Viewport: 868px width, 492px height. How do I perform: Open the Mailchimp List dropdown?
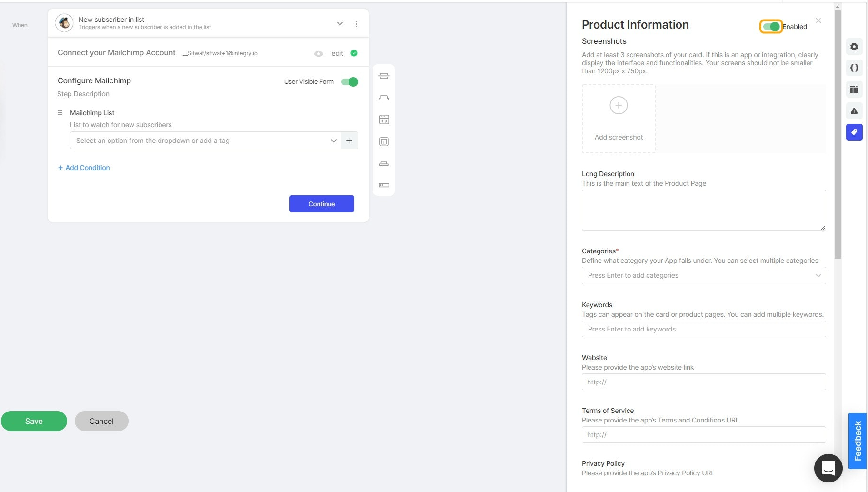205,141
